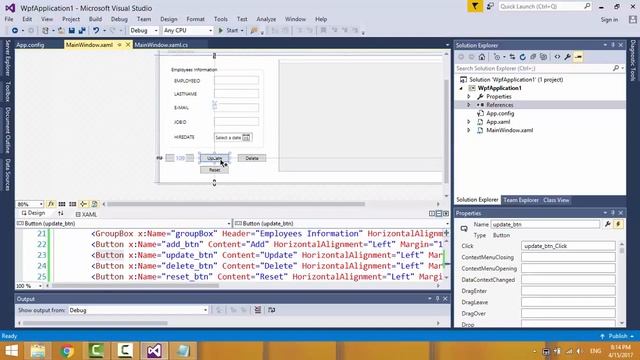Click the word wrap icon in Output panel

pyautogui.click(x=271, y=310)
